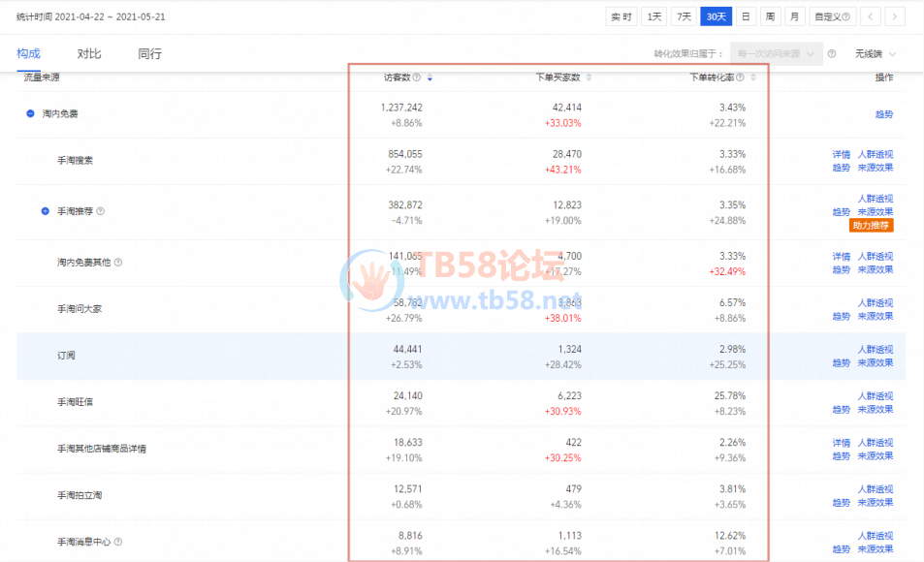
Task: Select the 7天 time range
Action: click(x=685, y=16)
